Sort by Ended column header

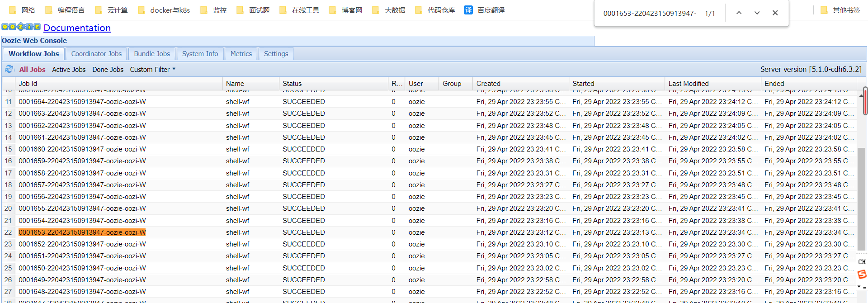click(x=809, y=83)
